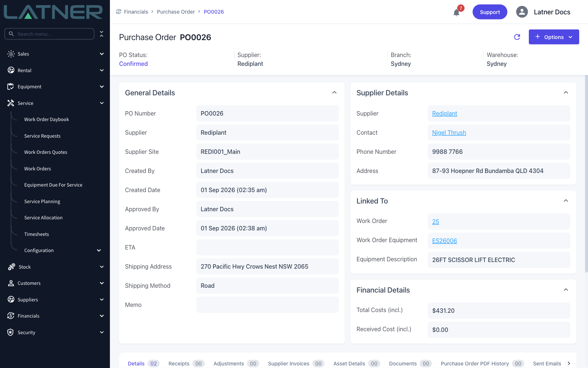The height and width of the screenshot is (368, 588).
Task: Open Service Allocation
Action: click(43, 217)
